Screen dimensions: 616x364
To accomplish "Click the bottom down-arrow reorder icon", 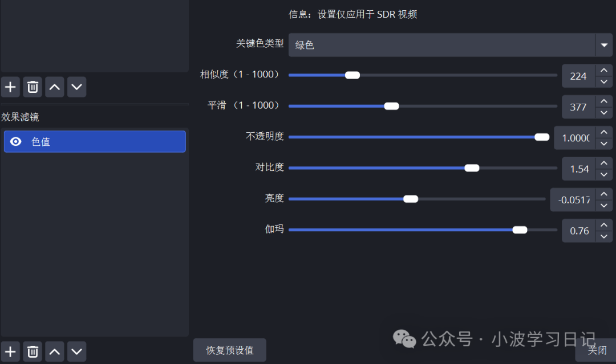I will (x=76, y=351).
